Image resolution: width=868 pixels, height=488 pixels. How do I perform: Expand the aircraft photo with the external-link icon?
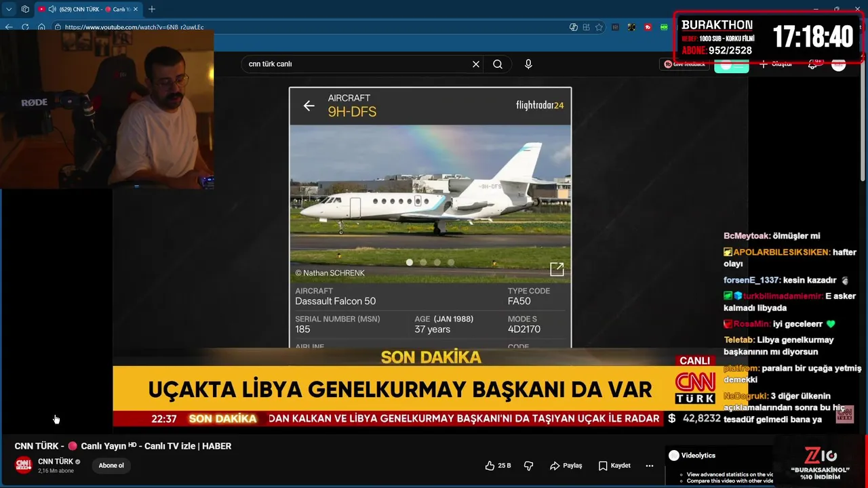point(557,269)
